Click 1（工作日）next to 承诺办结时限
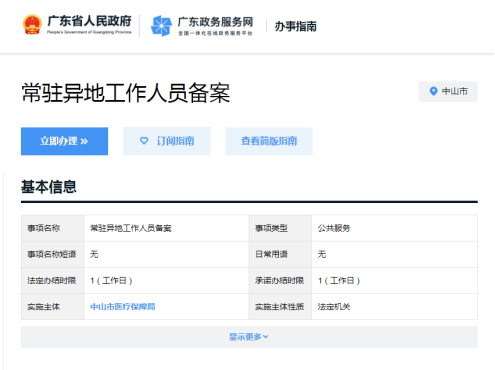The image size is (495, 370). (x=339, y=281)
